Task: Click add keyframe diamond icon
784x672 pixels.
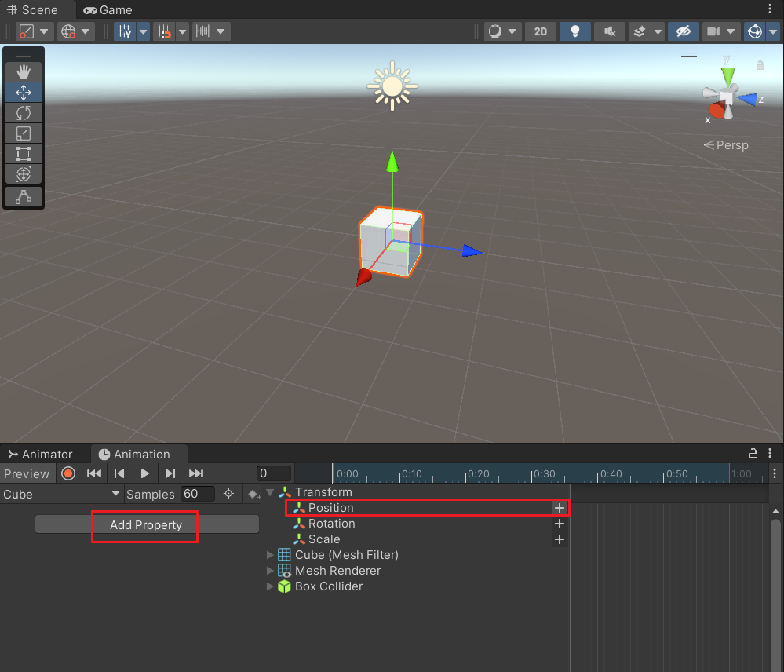Action: (253, 494)
